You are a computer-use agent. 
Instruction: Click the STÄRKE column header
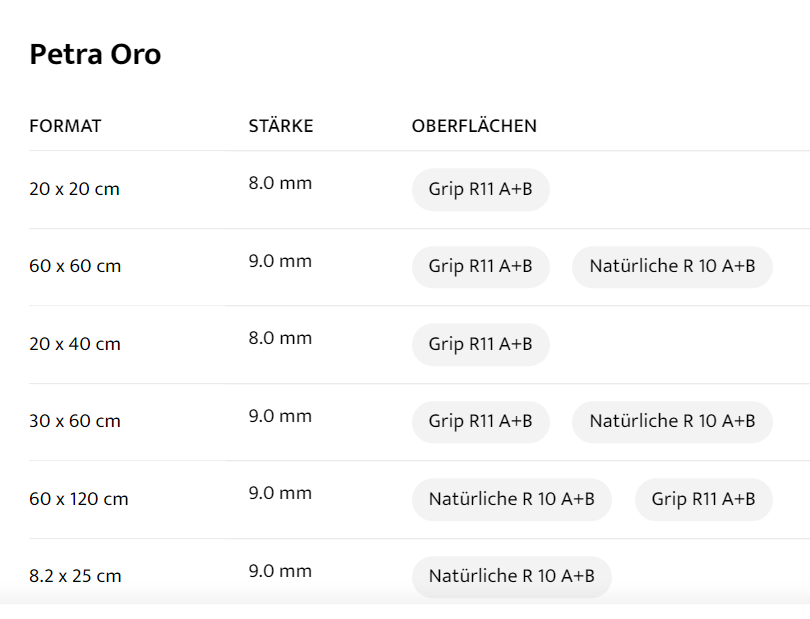pyautogui.click(x=280, y=126)
